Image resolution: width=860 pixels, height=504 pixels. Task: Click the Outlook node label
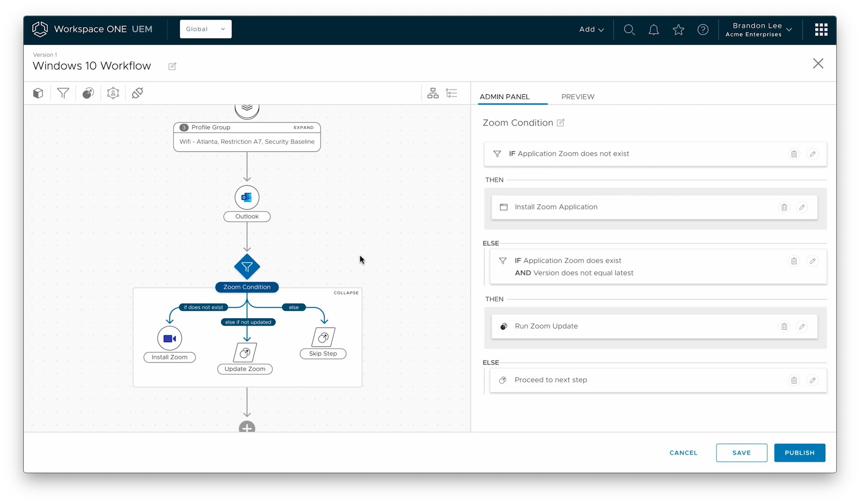247,216
